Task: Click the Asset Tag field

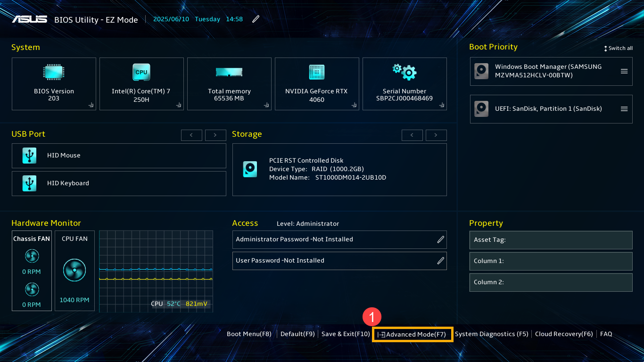Action: 551,240
